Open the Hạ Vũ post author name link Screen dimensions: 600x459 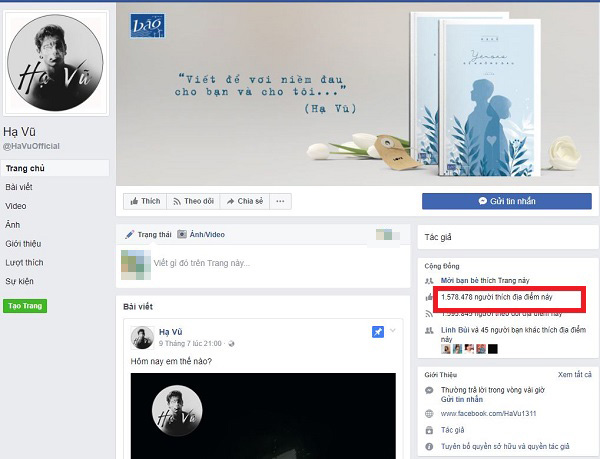pos(171,332)
